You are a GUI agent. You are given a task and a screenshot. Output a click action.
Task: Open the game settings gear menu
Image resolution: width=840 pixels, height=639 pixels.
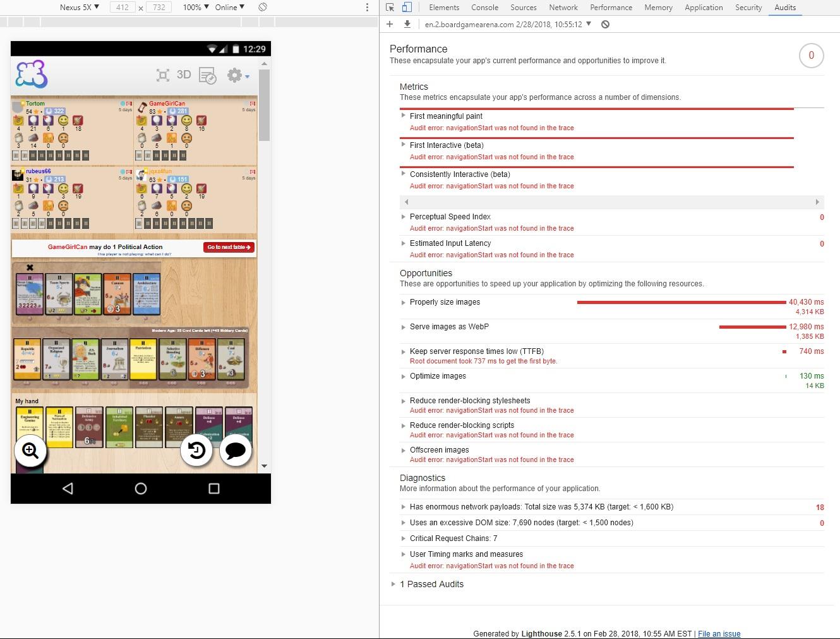[x=237, y=75]
